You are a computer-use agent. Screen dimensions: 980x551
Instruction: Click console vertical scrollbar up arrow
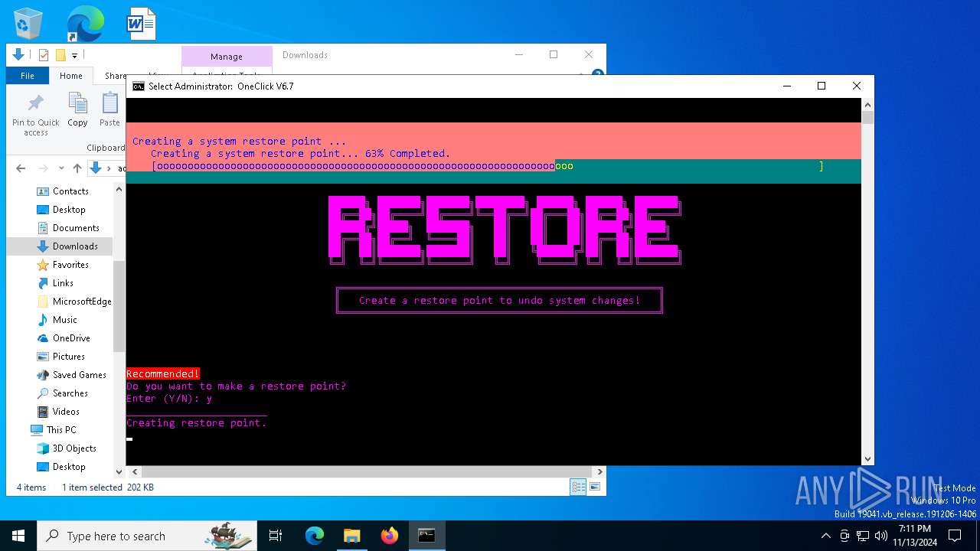(867, 105)
